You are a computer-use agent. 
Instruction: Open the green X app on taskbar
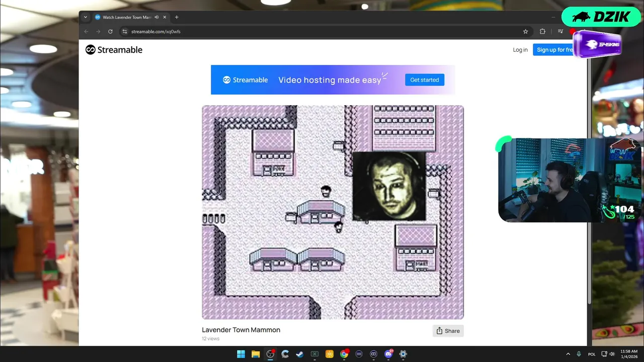click(314, 354)
